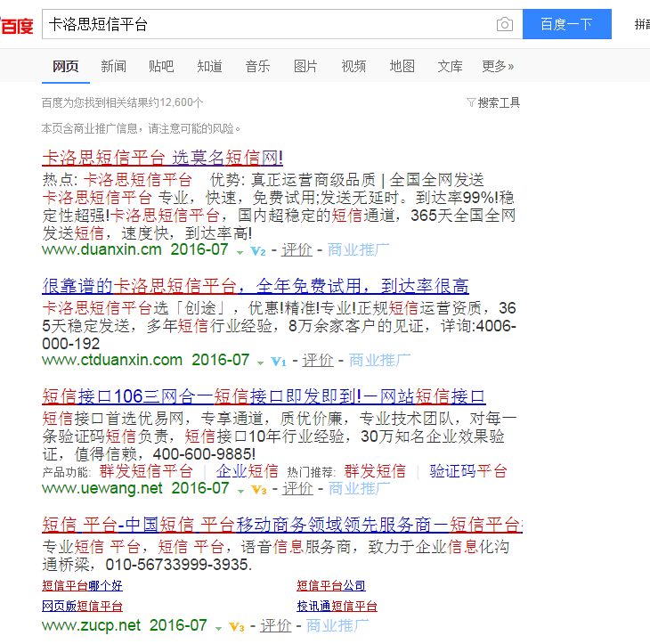This screenshot has height=644, width=650.
Task: Click the V2 credibility badge for duanxin.cm
Action: tap(258, 251)
